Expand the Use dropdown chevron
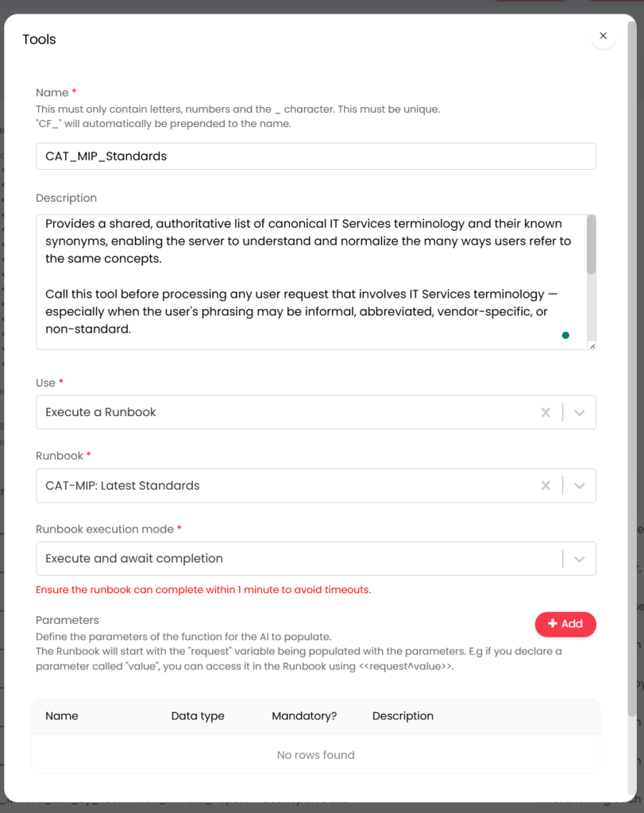 (x=580, y=413)
